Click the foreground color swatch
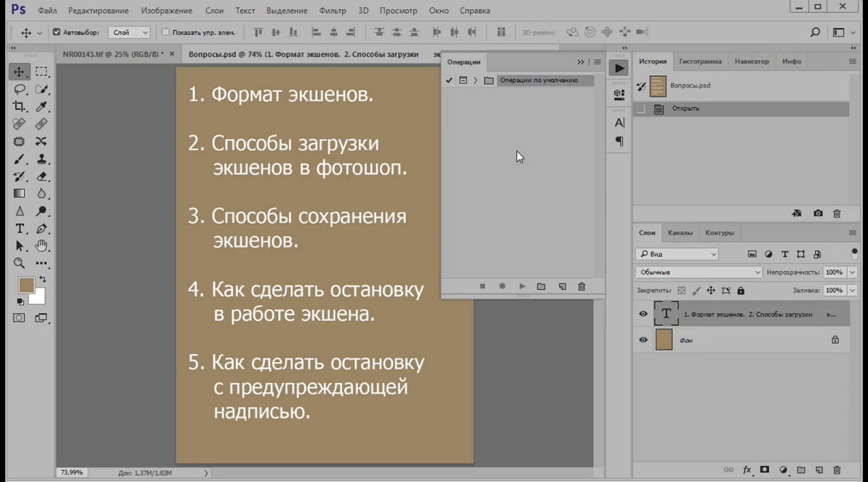Screen dimensions: 868x482 pos(26,285)
